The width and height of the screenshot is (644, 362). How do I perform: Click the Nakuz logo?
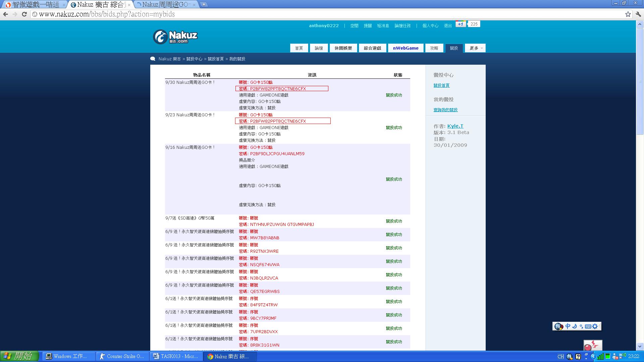coord(175,37)
